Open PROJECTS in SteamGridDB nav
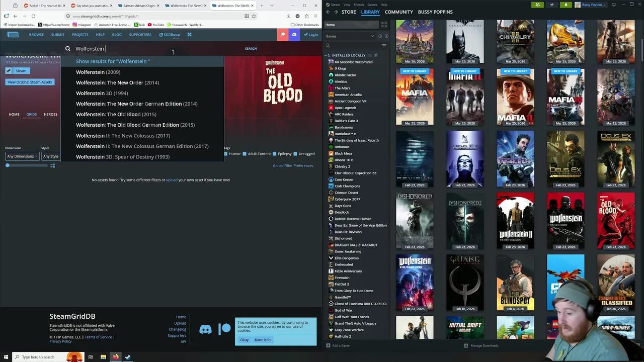 (x=80, y=35)
